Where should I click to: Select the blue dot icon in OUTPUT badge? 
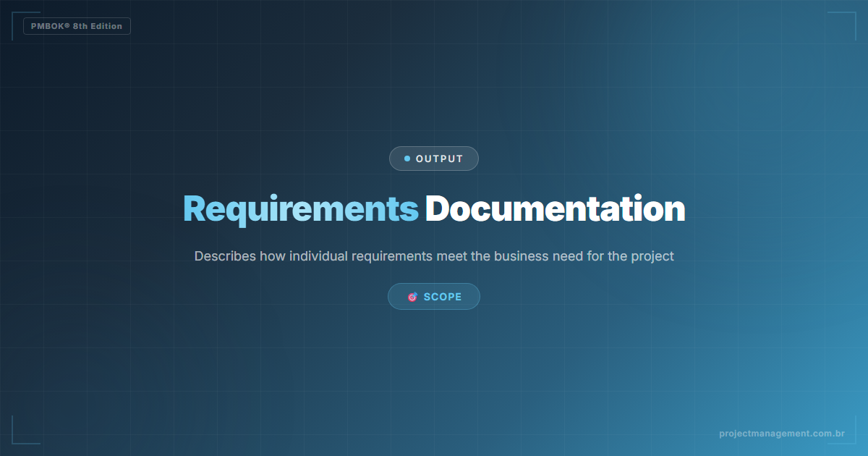point(407,158)
